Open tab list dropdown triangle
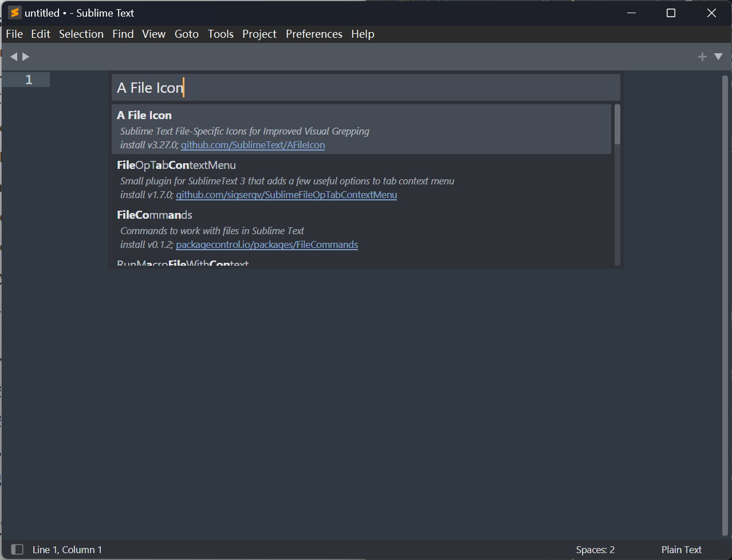 pos(718,57)
